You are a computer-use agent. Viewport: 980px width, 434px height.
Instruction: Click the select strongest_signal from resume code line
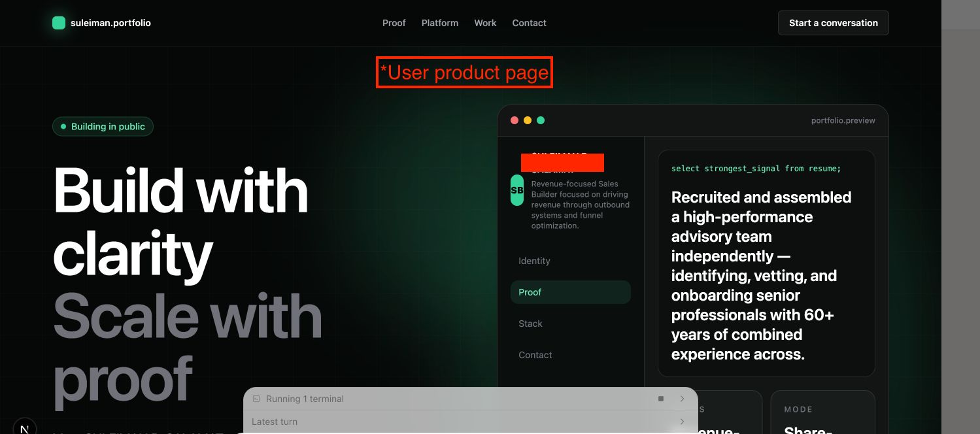756,169
